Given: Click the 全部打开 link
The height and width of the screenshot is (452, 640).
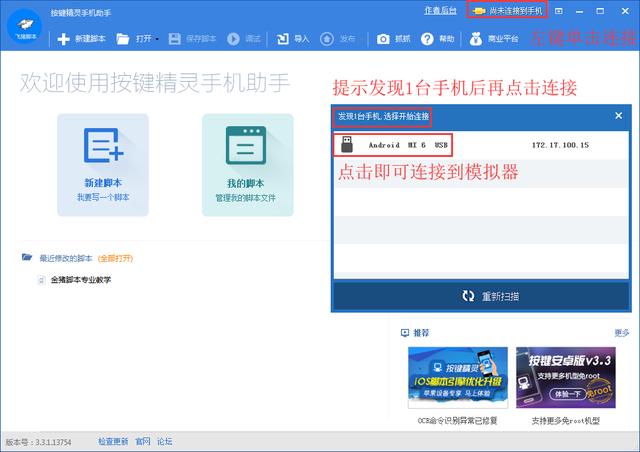Looking at the screenshot, I should point(116,258).
